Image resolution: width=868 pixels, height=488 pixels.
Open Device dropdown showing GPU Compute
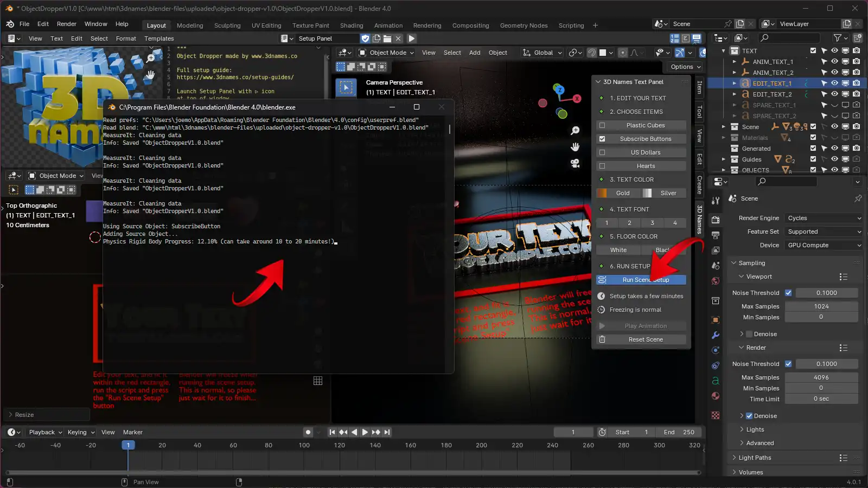(824, 245)
